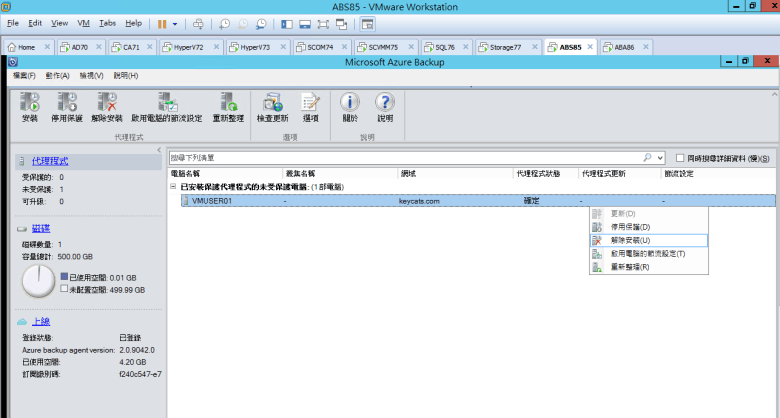Click the search filter input field

(400, 158)
